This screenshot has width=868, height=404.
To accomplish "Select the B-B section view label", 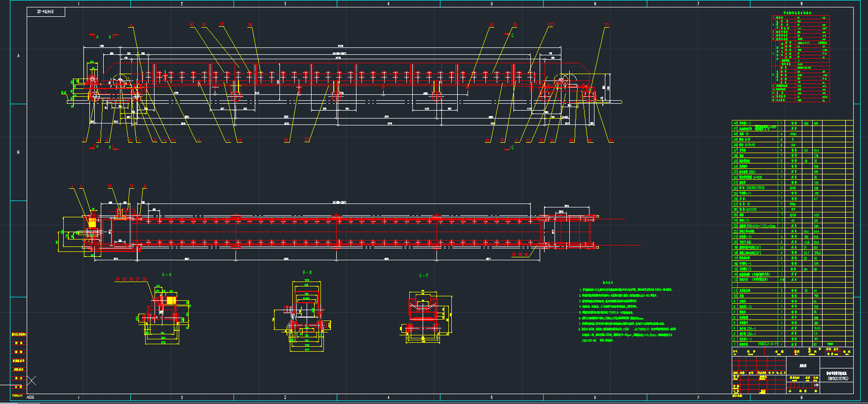I will tap(307, 273).
